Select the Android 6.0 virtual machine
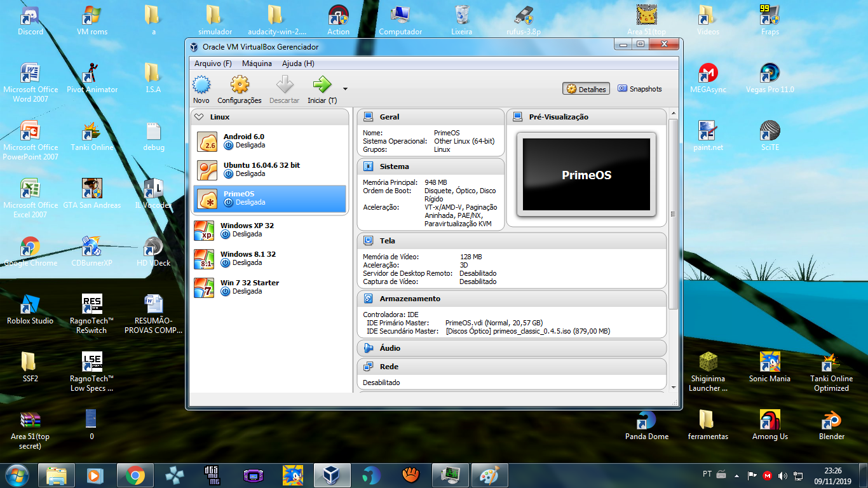 point(270,142)
